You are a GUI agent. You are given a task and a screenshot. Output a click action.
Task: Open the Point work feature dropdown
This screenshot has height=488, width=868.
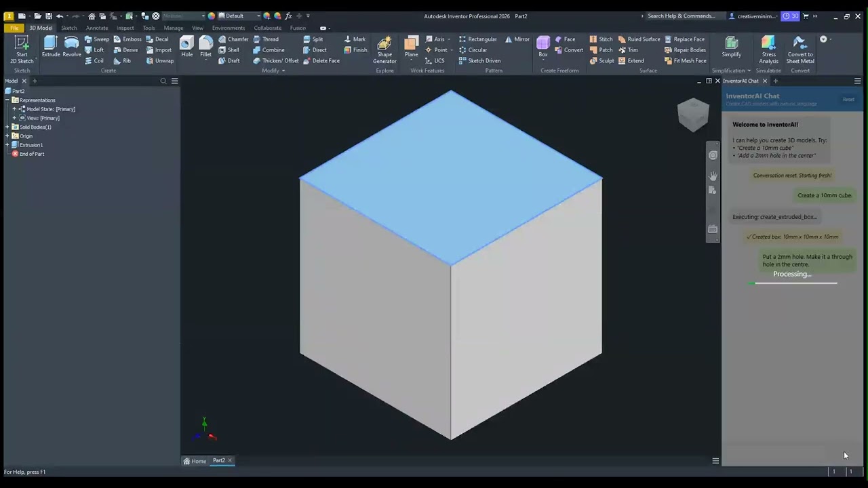[x=452, y=50]
